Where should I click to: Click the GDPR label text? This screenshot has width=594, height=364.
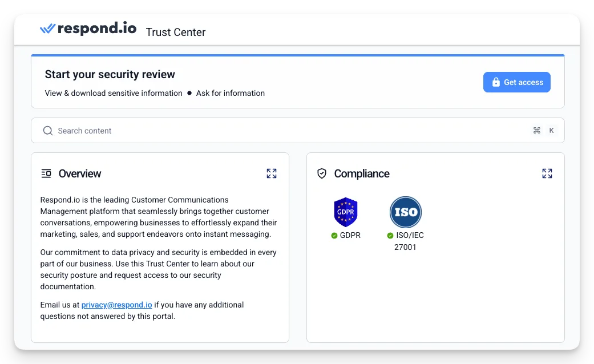tap(350, 235)
